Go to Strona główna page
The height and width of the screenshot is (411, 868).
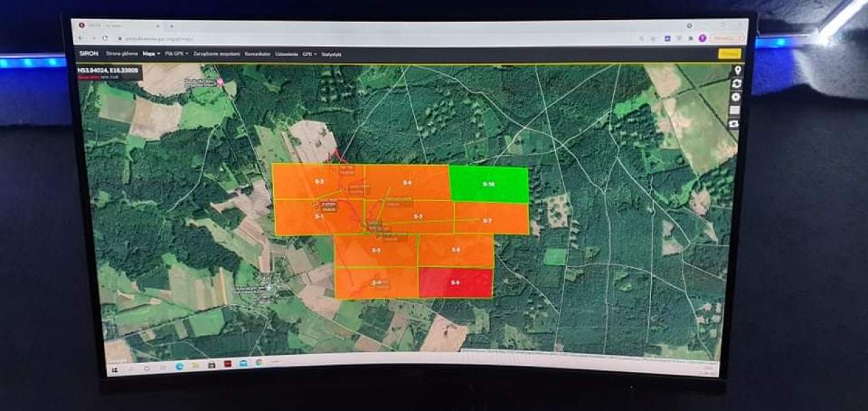(121, 53)
